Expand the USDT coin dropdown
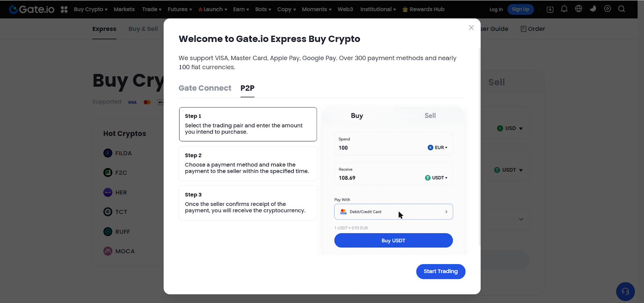Screen dimensions: 644x303 coord(436,178)
